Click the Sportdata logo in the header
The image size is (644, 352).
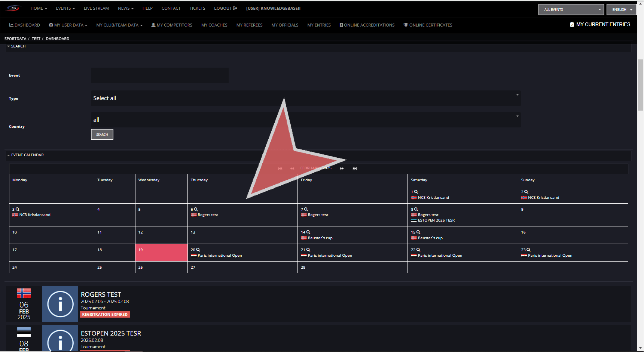(13, 8)
